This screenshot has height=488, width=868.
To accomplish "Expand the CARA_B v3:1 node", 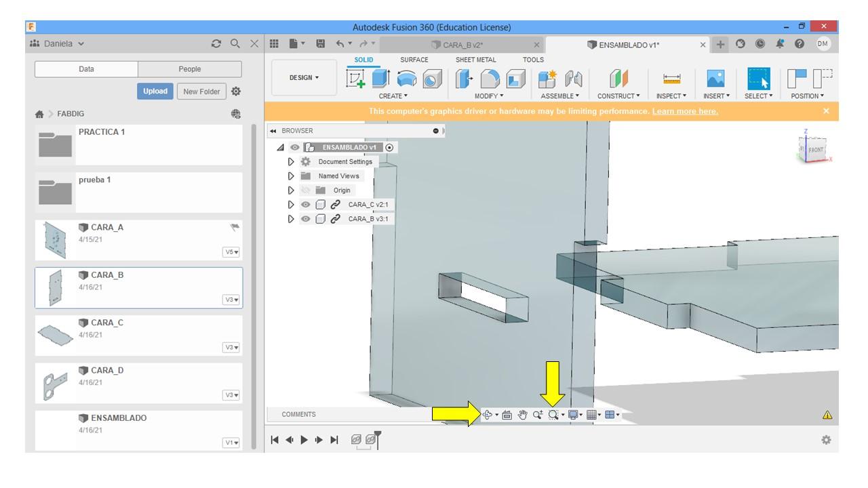I will [x=292, y=219].
